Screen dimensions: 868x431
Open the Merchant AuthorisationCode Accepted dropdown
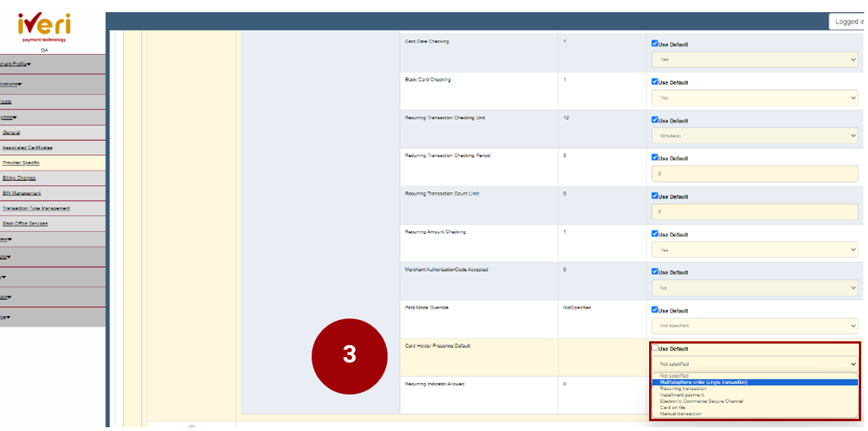pyautogui.click(x=755, y=288)
